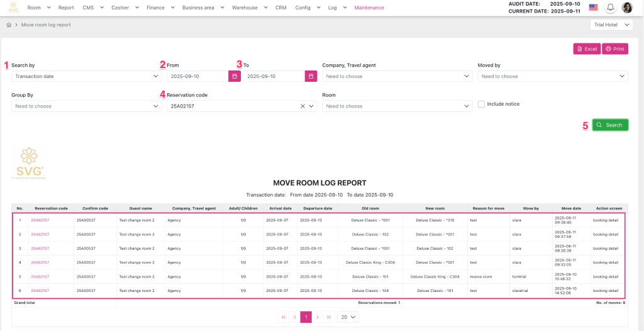
Task: Open the Trial Hotel selector
Action: [x=610, y=25]
